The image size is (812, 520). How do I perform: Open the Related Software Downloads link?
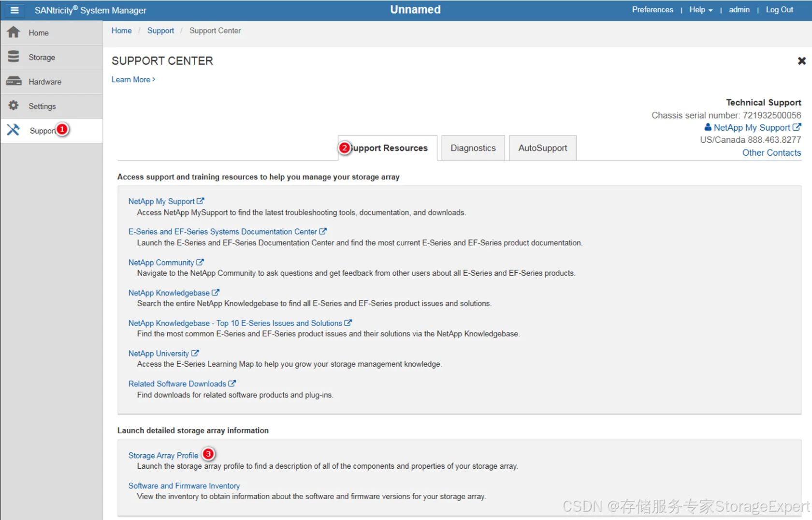pyautogui.click(x=177, y=384)
